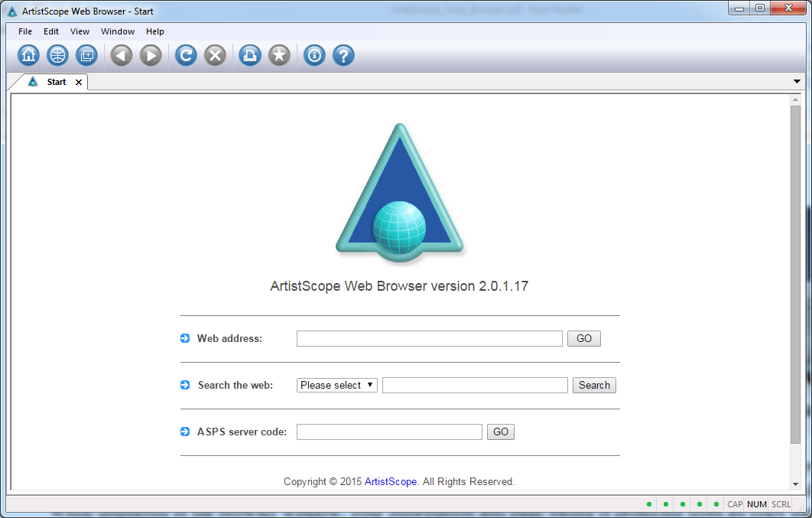Open the View menu
The width and height of the screenshot is (812, 518).
80,31
